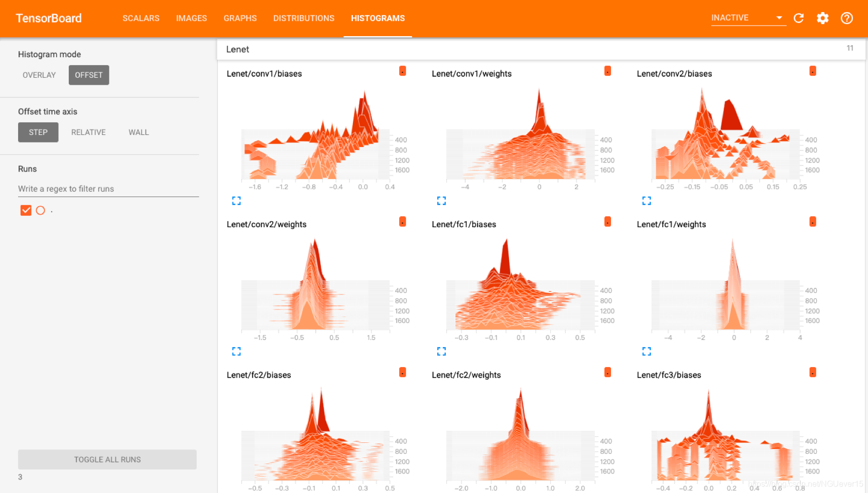Collapse the Lenet histogram group
The height and width of the screenshot is (493, 868).
[x=541, y=49]
